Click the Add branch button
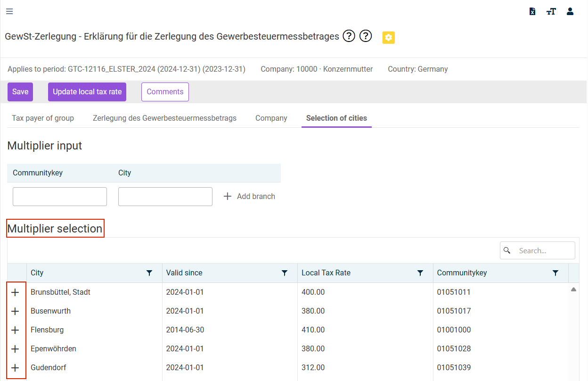 click(249, 197)
